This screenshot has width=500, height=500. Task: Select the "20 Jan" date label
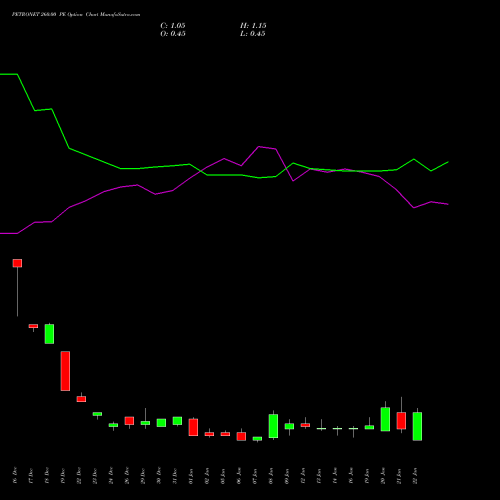click(383, 475)
